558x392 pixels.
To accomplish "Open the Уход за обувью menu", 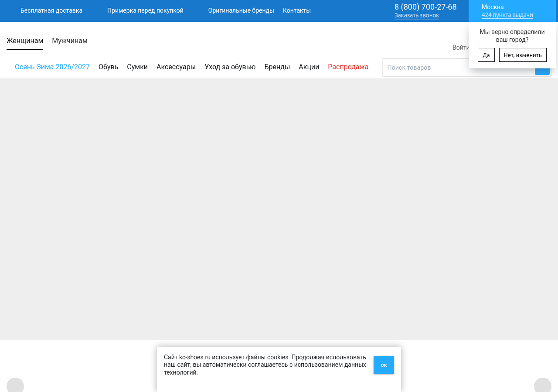I will pyautogui.click(x=230, y=67).
